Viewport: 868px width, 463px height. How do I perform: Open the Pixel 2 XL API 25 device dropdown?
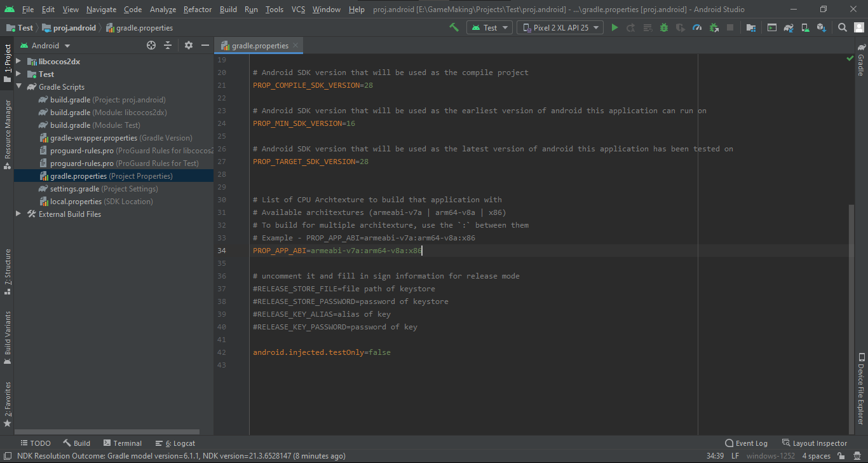pyautogui.click(x=560, y=27)
